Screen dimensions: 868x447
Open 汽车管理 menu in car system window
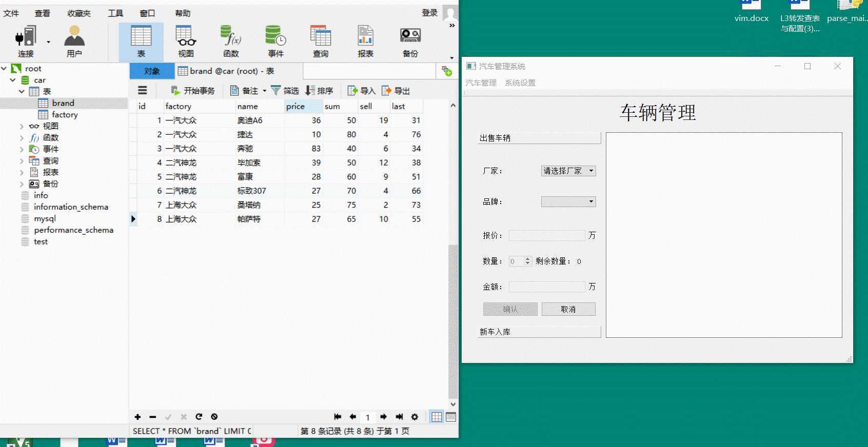tap(481, 83)
